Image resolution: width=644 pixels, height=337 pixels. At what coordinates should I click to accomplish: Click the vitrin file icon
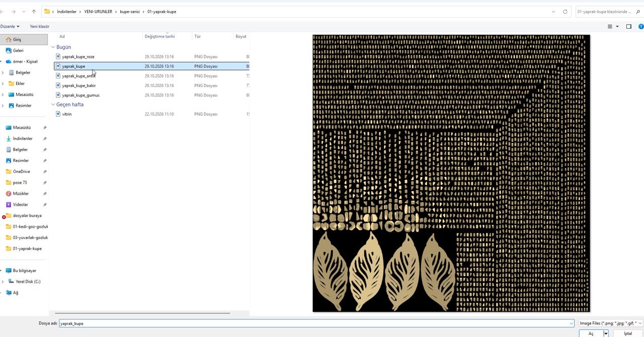pos(58,114)
